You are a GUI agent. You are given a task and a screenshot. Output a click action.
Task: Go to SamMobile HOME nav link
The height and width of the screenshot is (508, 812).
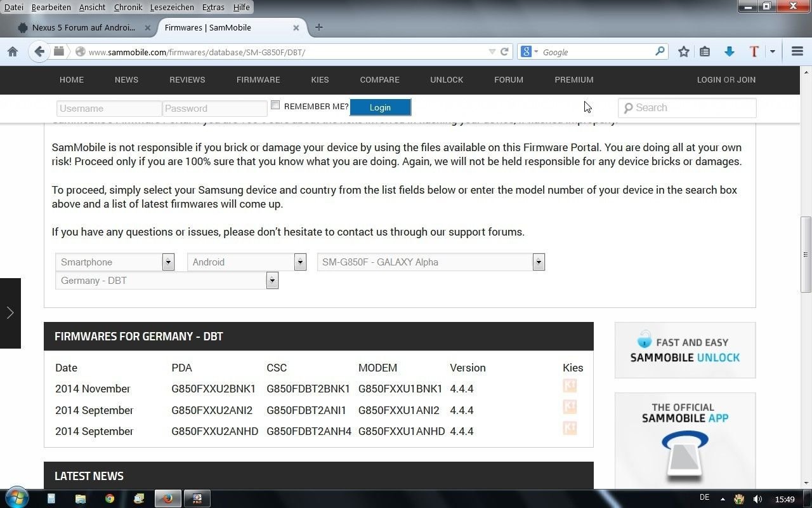72,79
